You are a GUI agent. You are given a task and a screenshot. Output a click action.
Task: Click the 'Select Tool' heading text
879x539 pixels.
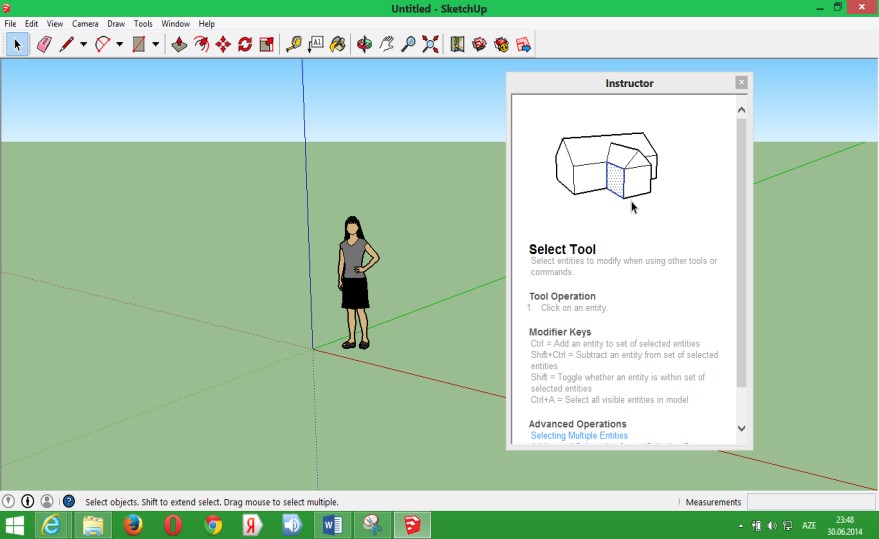click(562, 249)
